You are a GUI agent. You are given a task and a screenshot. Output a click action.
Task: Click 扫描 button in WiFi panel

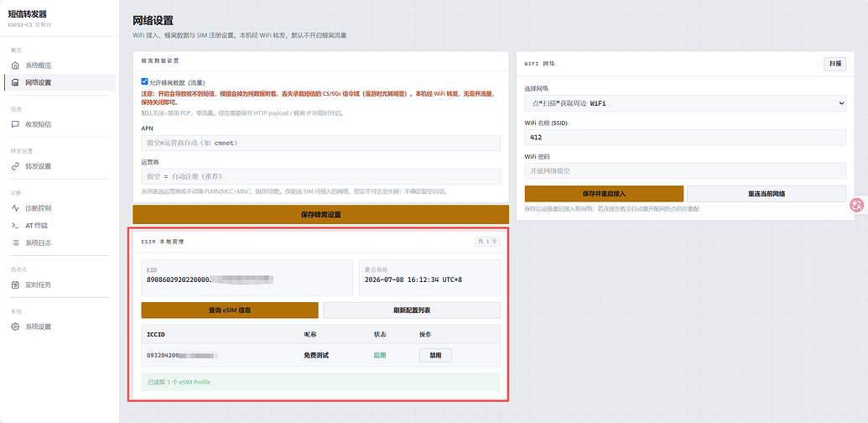(834, 64)
